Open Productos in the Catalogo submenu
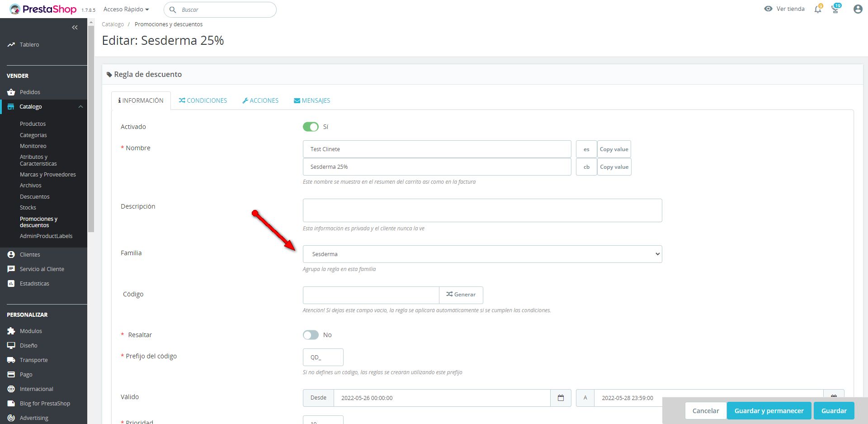 point(33,124)
